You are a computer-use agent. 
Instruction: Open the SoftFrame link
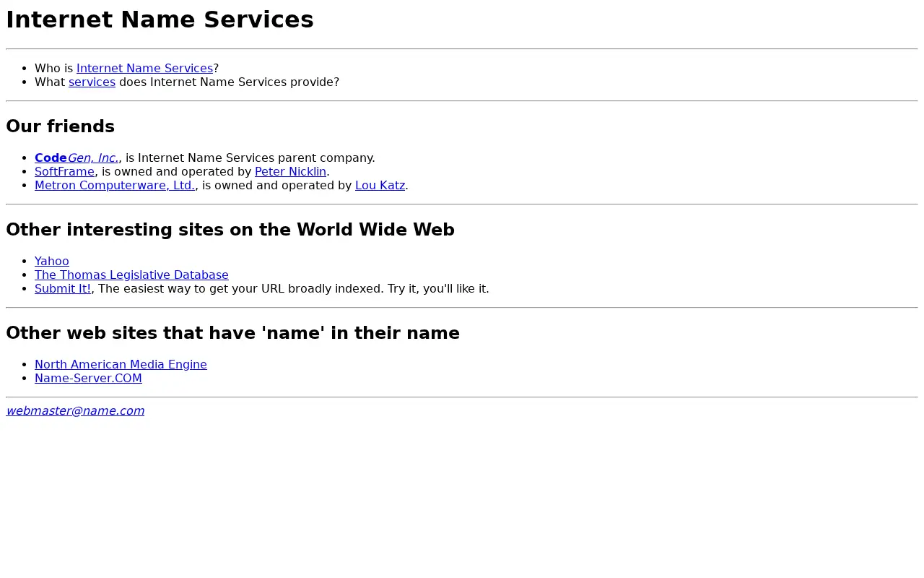coord(64,172)
